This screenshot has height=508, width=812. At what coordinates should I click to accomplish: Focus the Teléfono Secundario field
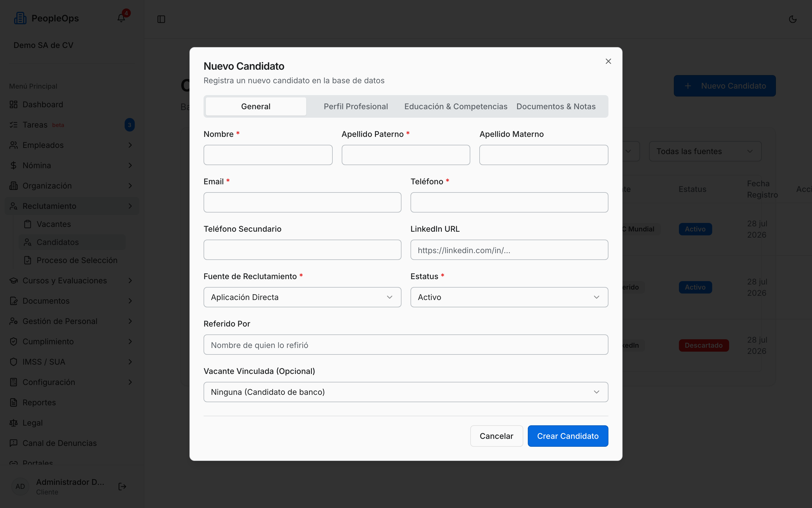[302, 250]
